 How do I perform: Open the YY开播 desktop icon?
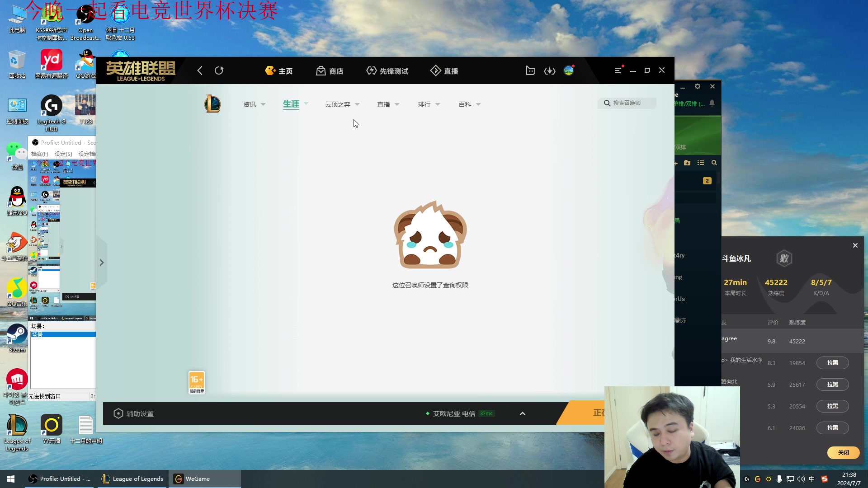point(52,429)
